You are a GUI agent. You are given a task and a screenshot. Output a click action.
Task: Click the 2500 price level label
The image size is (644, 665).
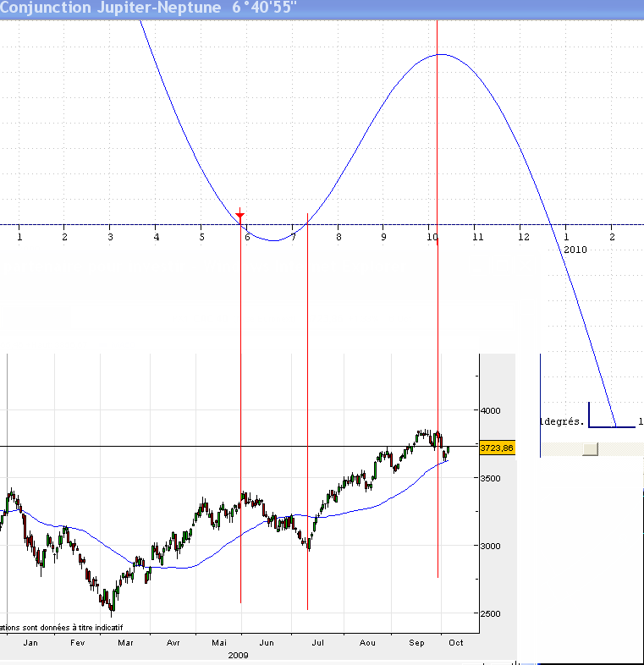pyautogui.click(x=492, y=614)
